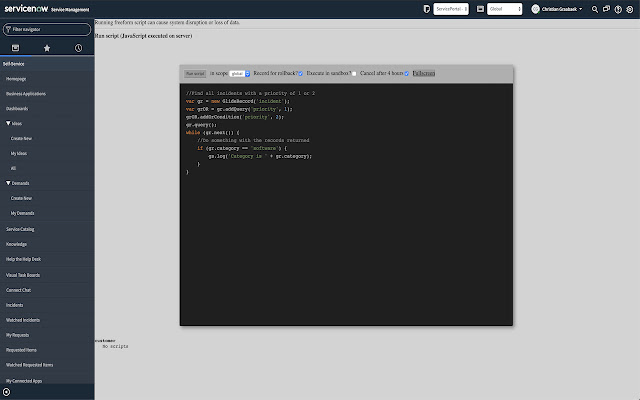The width and height of the screenshot is (640, 400).
Task: Open Help the Help Desk module
Action: click(23, 259)
